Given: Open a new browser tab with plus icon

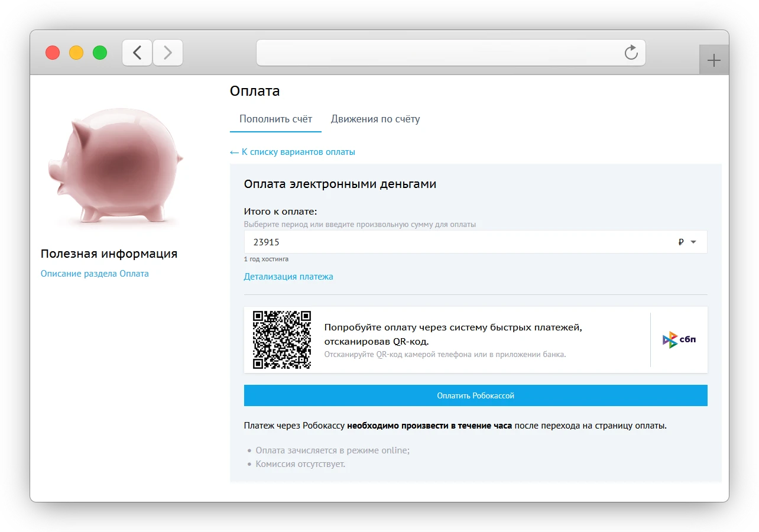Looking at the screenshot, I should [x=714, y=59].
